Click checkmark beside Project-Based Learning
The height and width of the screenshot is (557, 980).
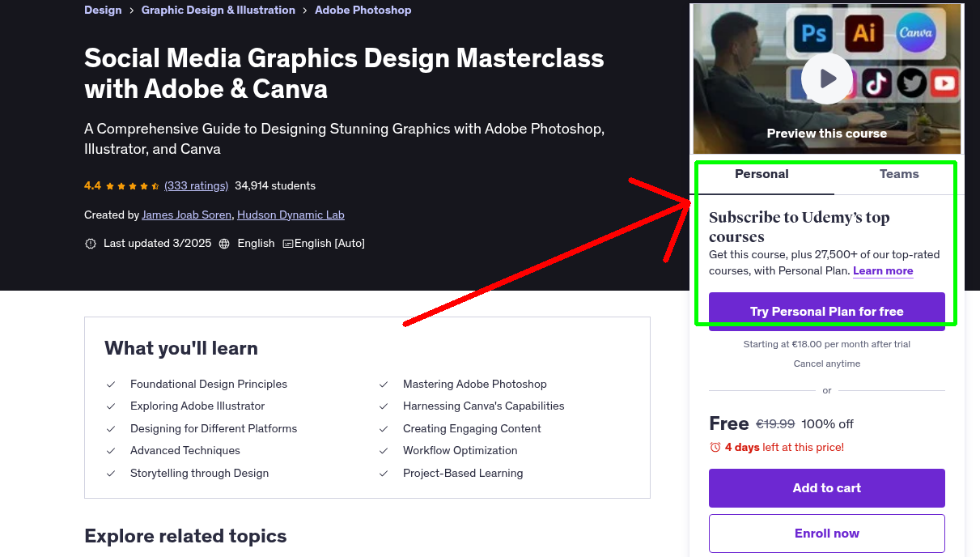(384, 474)
